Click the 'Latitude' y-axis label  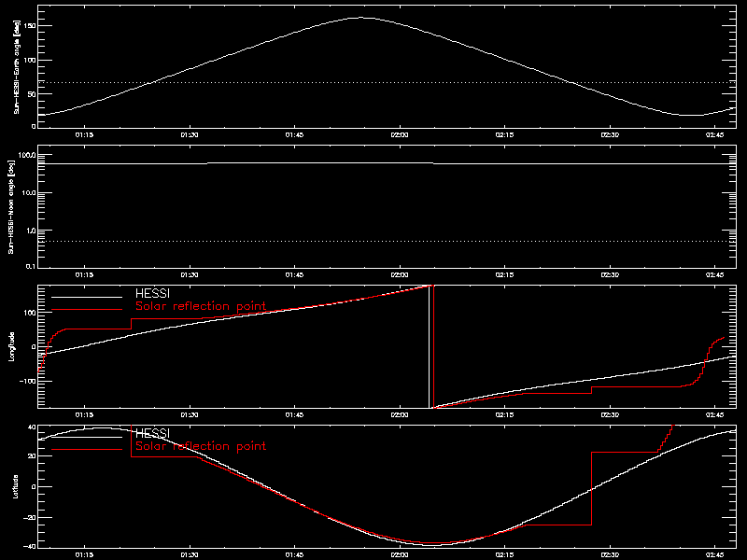click(15, 486)
